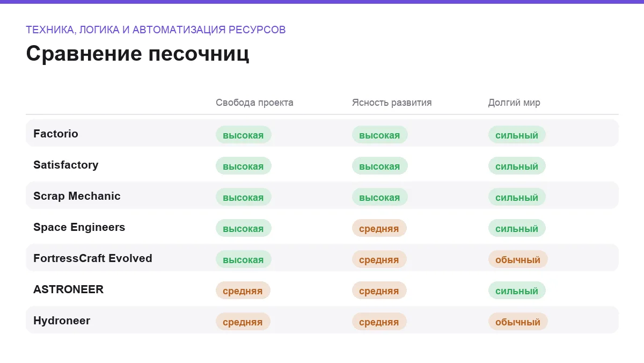Click Satisfactory's "высокая" badge under Свобода проекта
This screenshot has height=363, width=644.
pos(244,166)
